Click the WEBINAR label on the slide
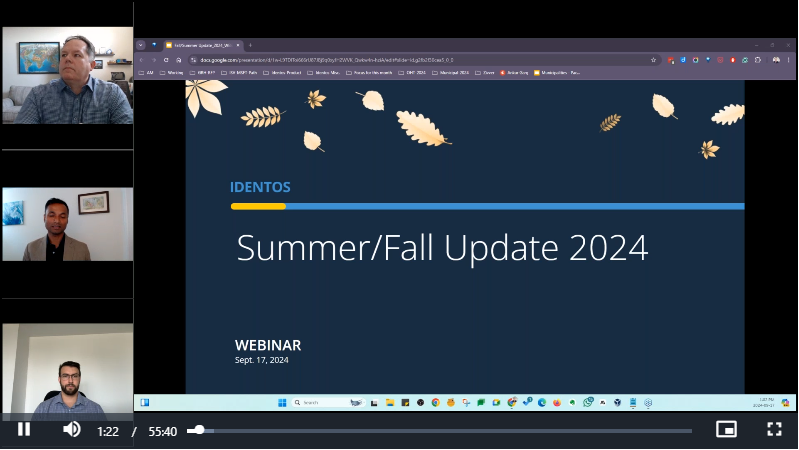Screen dimensions: 799x450 coord(268,345)
